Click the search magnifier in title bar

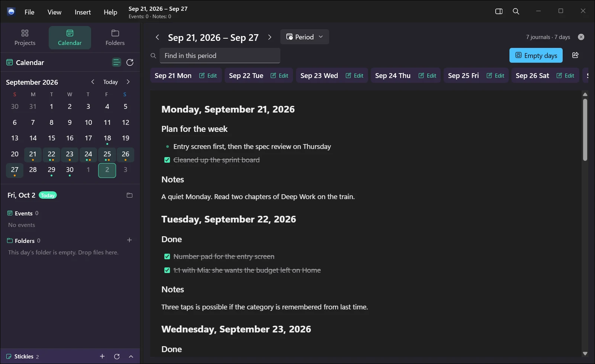516,11
